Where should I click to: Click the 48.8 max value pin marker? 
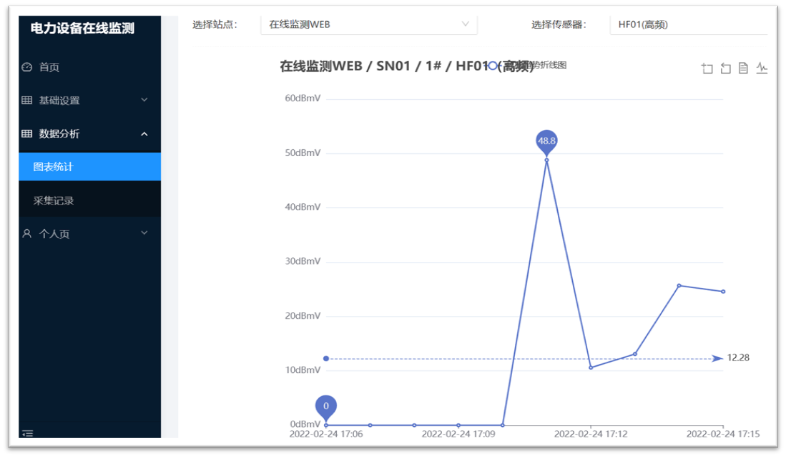click(x=546, y=142)
